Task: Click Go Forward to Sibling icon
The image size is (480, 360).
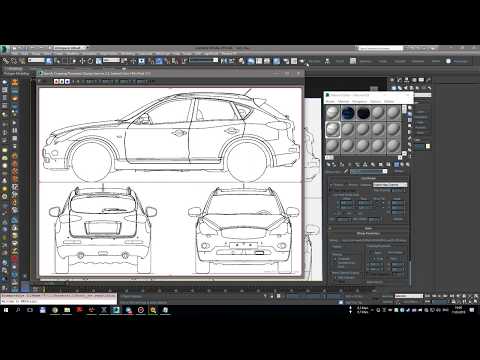Action: click(x=408, y=164)
